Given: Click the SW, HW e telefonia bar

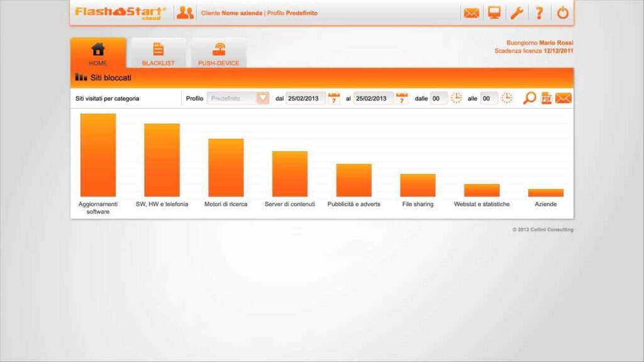Looking at the screenshot, I should 162,160.
